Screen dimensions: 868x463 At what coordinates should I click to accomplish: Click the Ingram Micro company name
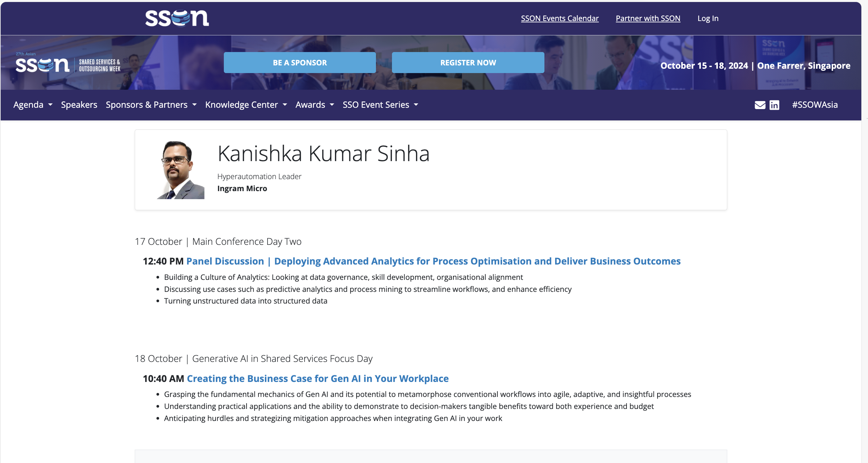(x=242, y=188)
